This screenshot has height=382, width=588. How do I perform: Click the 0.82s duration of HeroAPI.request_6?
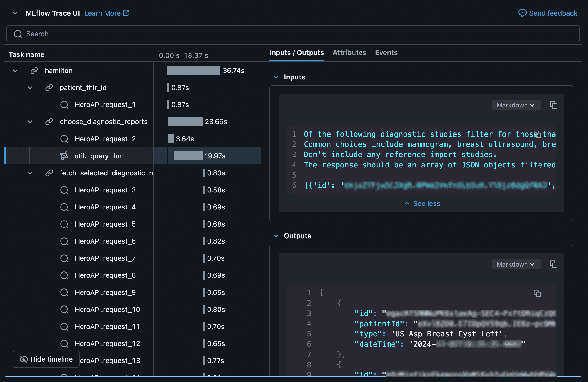[216, 241]
